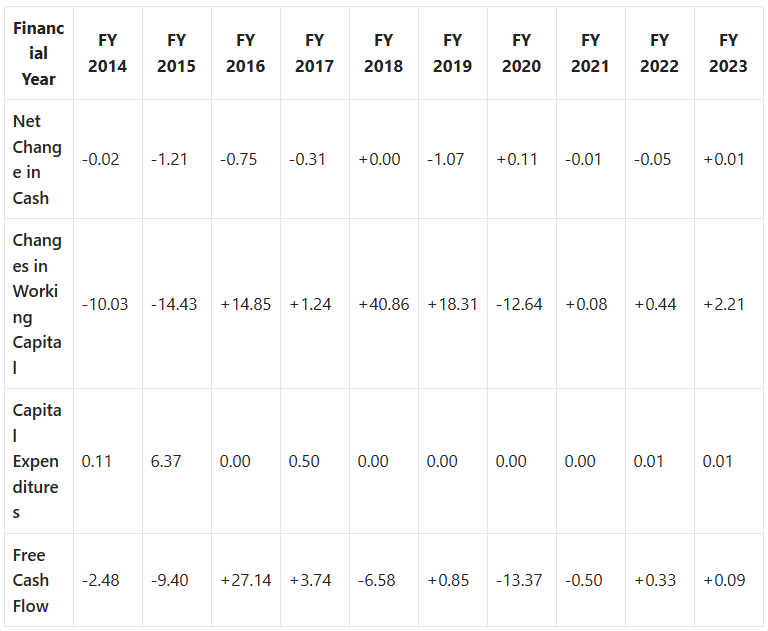This screenshot has height=631, width=768.
Task: Select the Financial Year header cell
Action: click(x=38, y=53)
